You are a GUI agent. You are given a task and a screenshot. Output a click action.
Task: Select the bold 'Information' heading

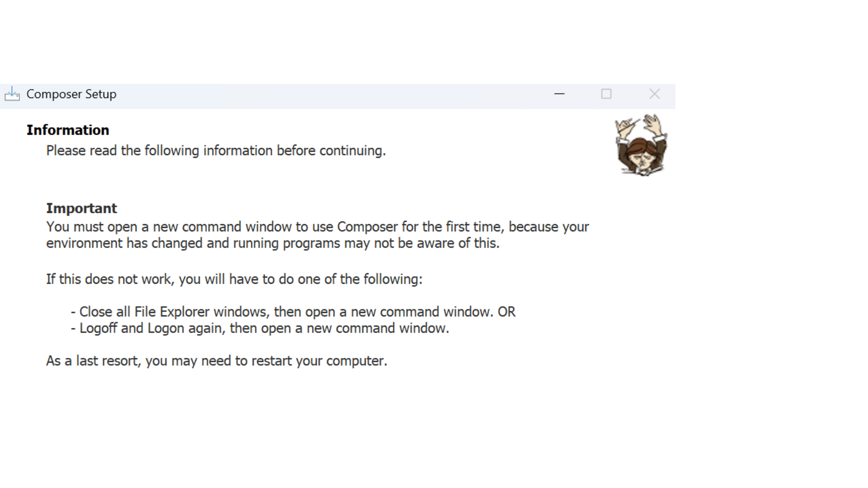(68, 130)
